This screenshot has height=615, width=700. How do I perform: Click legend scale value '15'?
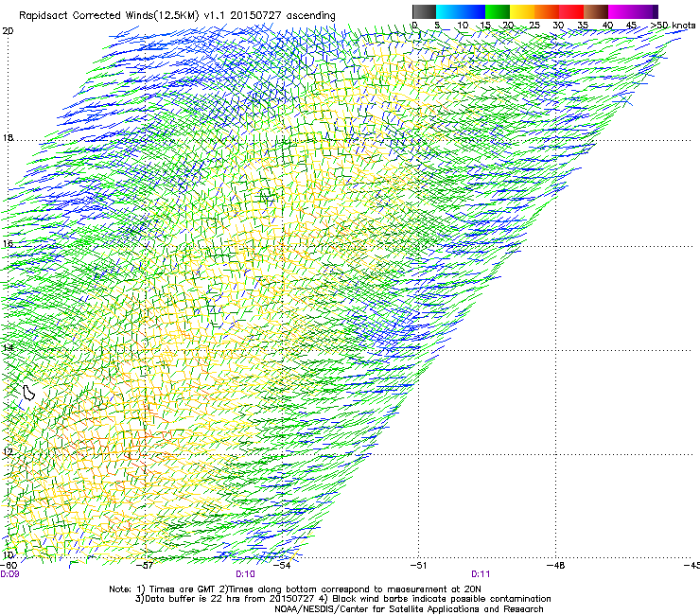click(x=485, y=26)
